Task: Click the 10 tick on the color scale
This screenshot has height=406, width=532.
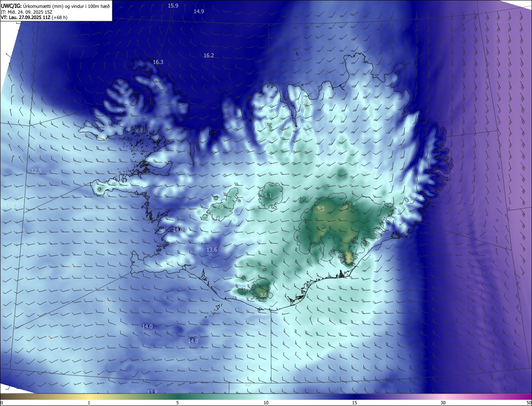Action: click(x=266, y=403)
